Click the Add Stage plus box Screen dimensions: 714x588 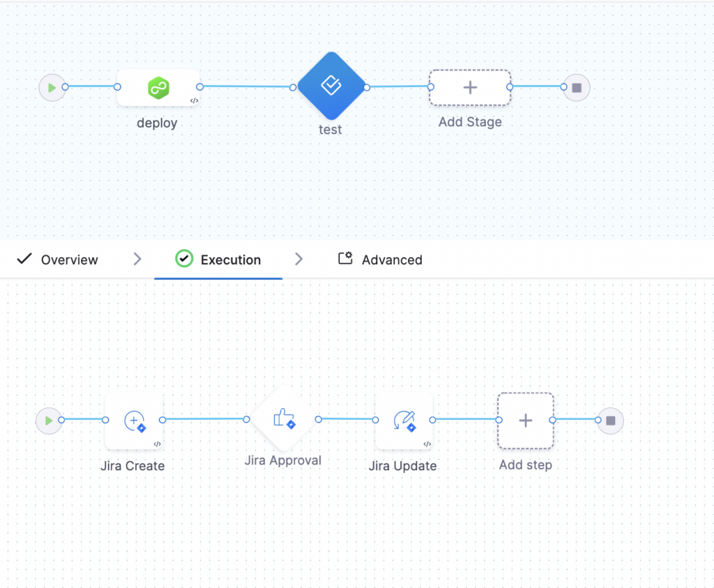pos(470,87)
